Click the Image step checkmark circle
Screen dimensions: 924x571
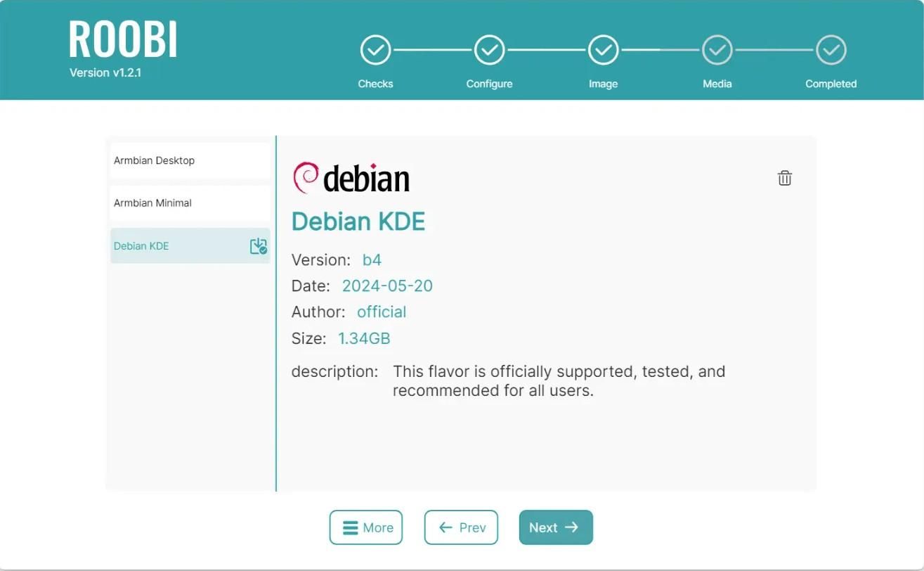pos(603,50)
